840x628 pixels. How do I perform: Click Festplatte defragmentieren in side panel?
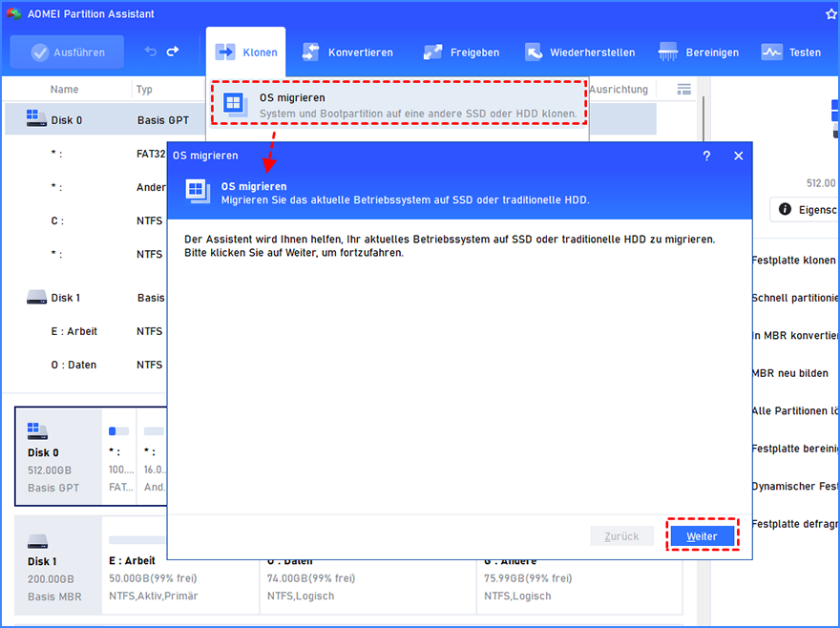(x=795, y=524)
